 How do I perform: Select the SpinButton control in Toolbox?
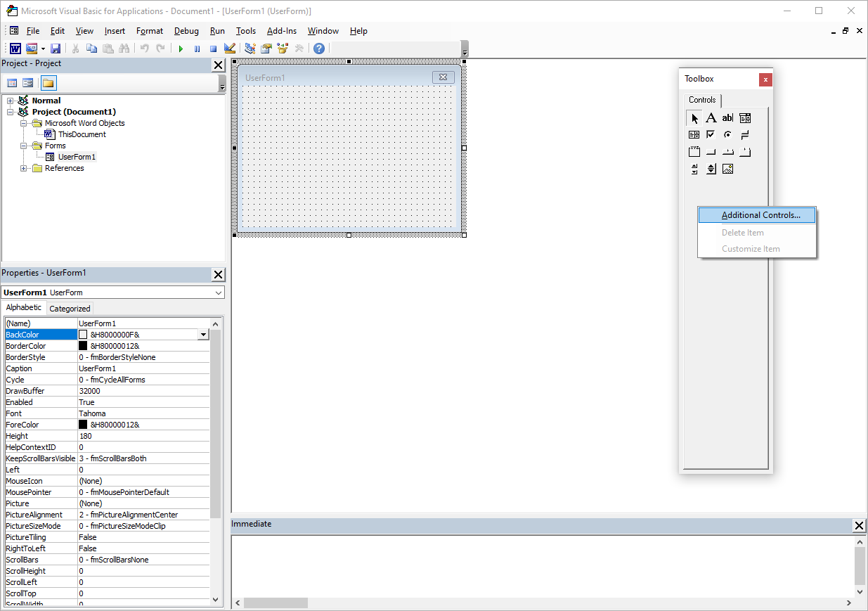click(x=711, y=169)
